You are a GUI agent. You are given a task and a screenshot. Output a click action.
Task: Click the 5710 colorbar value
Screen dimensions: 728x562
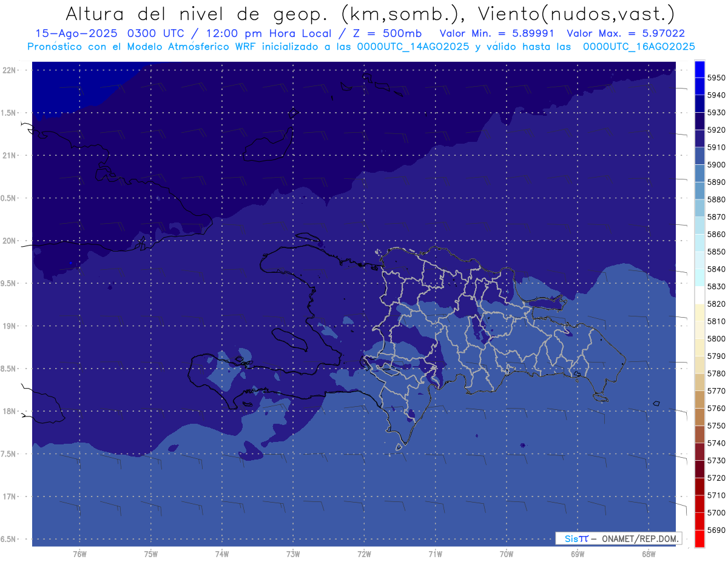coord(716,495)
